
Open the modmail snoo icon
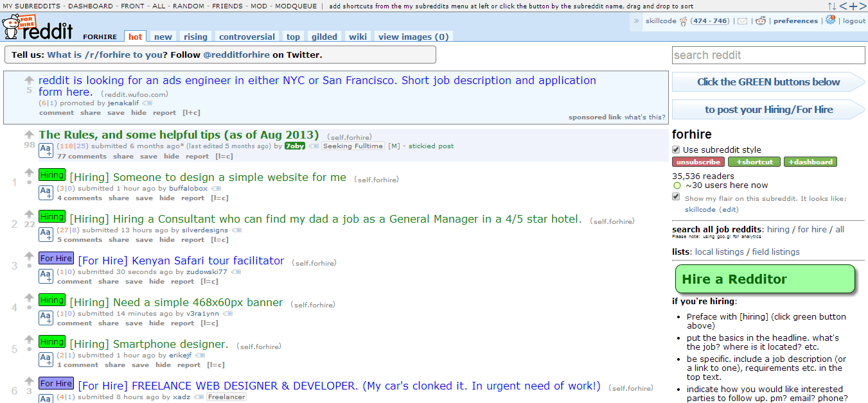tap(761, 21)
